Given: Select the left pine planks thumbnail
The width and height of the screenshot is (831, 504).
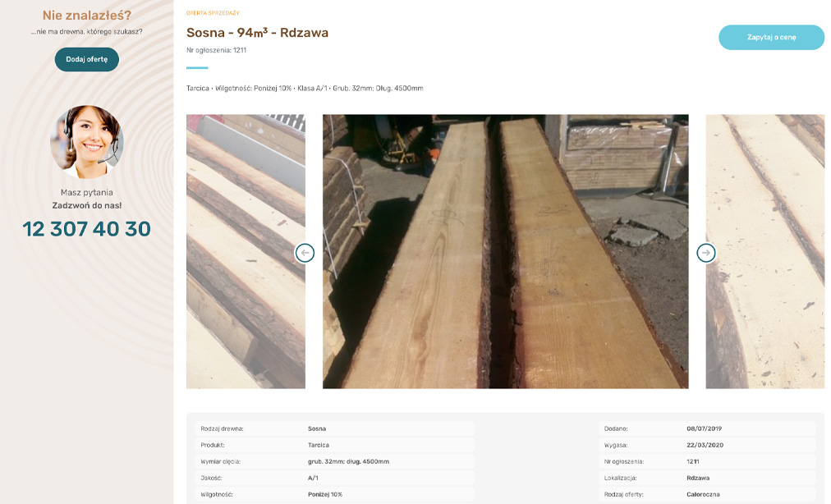Looking at the screenshot, I should [246, 251].
